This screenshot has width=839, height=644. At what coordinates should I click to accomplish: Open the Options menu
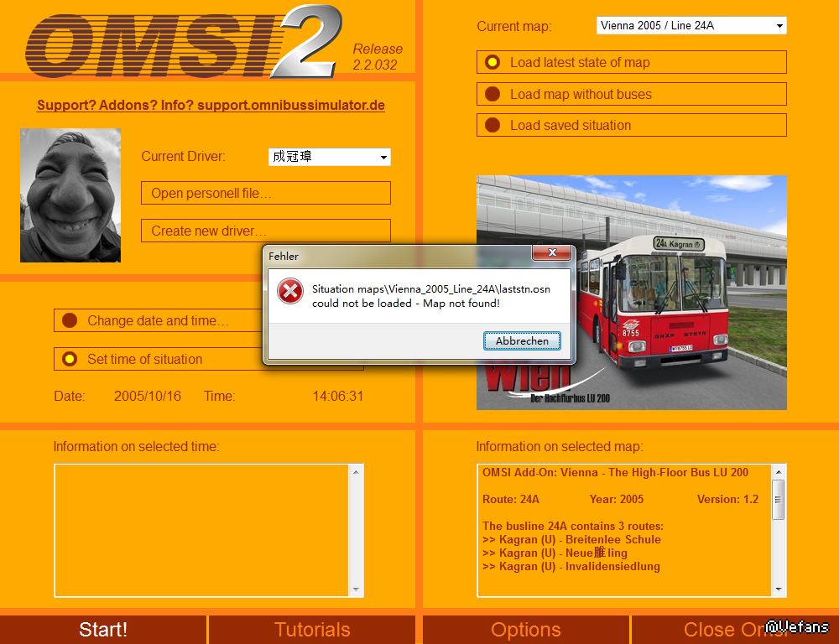(x=525, y=630)
